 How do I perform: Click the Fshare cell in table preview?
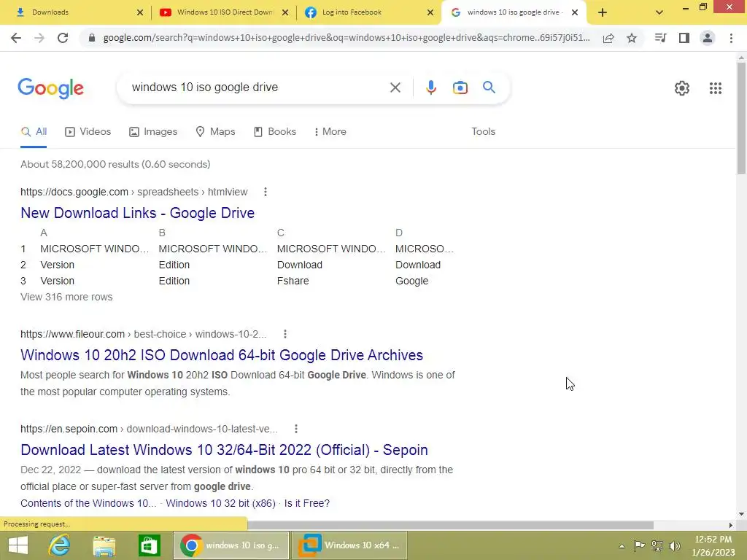(x=293, y=281)
